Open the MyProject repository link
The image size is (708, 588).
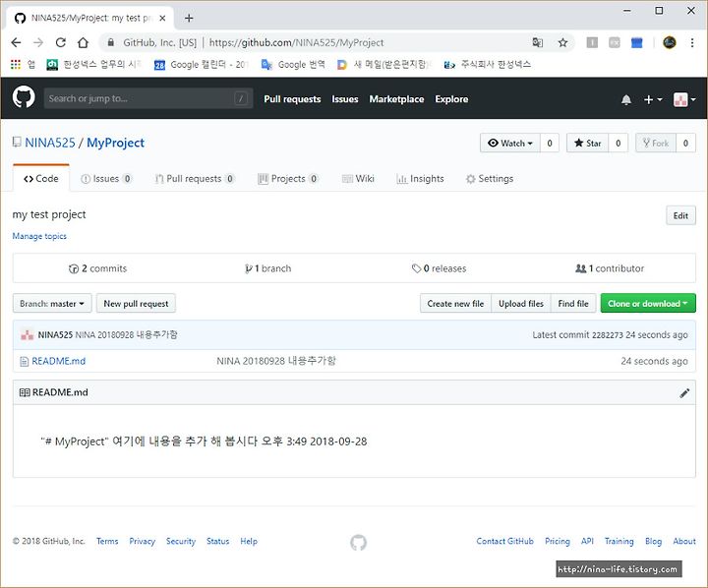[x=116, y=143]
